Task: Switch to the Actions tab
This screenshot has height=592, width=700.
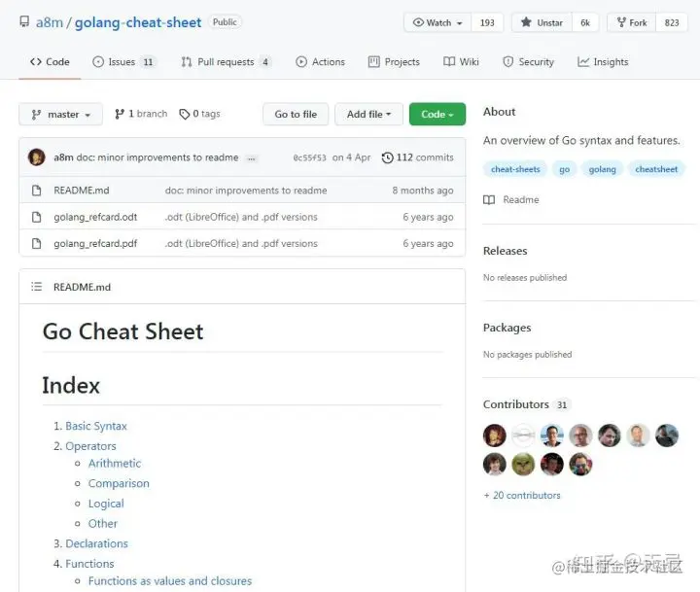Action: [x=320, y=61]
